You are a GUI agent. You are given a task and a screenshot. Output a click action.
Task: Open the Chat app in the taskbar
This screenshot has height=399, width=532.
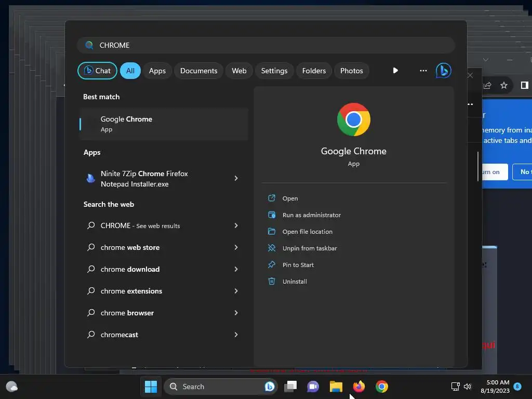pos(313,387)
